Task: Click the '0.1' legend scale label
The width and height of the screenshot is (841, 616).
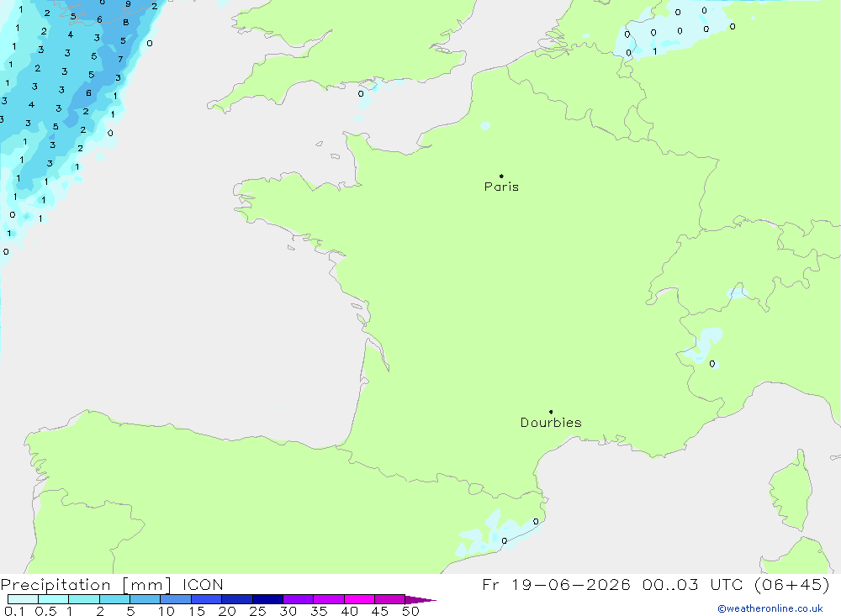Action: pyautogui.click(x=14, y=611)
